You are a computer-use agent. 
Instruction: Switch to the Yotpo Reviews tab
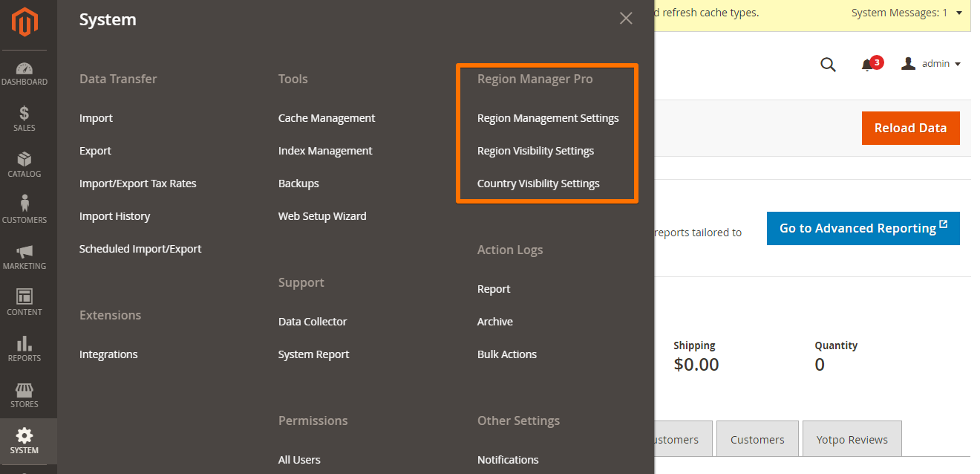pyautogui.click(x=852, y=439)
